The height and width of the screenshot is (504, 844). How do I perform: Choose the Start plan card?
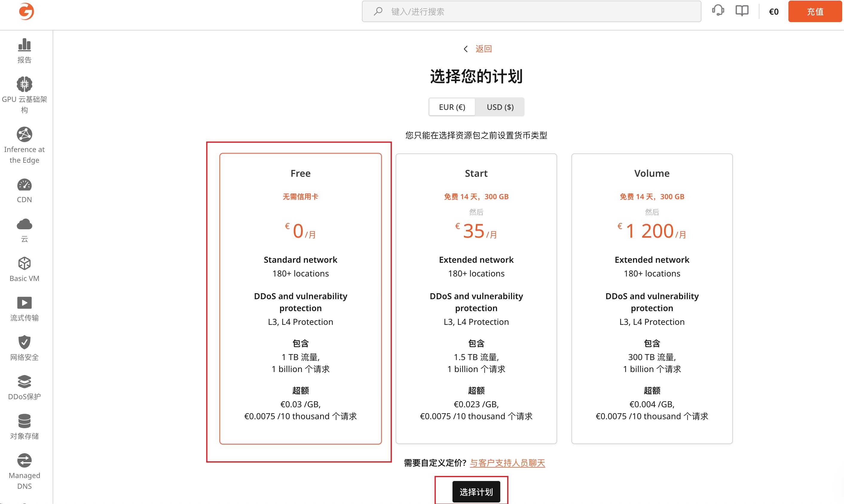tap(476, 298)
